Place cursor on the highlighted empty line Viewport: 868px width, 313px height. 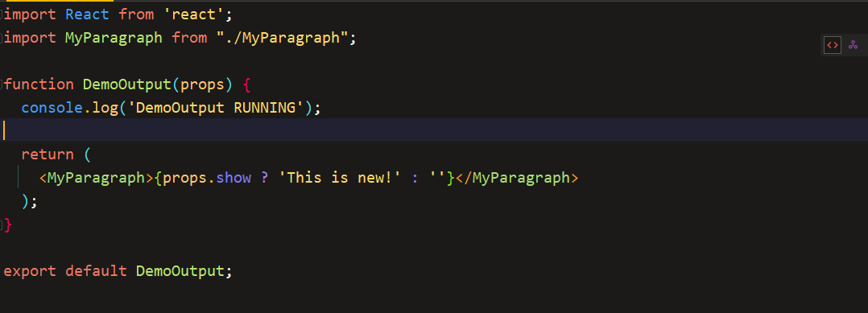tap(434, 130)
